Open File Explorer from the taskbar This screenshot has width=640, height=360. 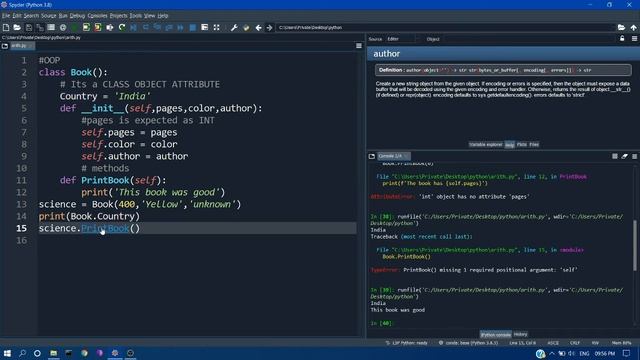point(53,353)
